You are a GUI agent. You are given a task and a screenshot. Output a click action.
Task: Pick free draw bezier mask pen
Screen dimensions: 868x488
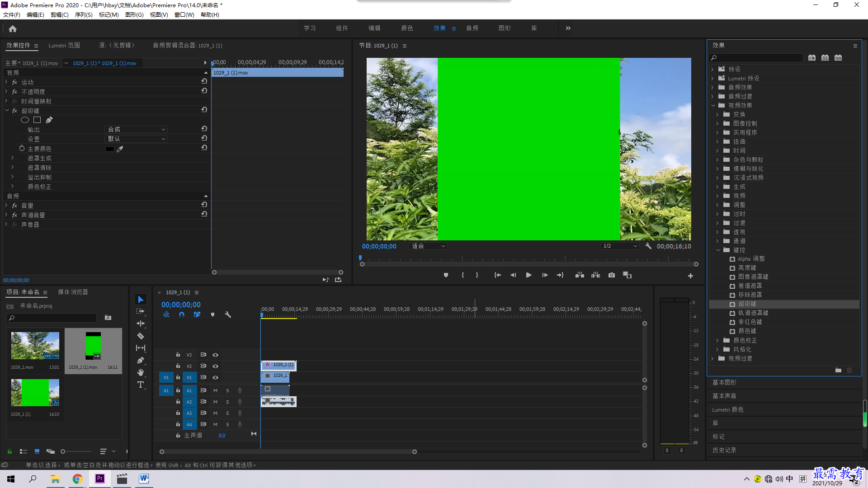[x=49, y=120]
